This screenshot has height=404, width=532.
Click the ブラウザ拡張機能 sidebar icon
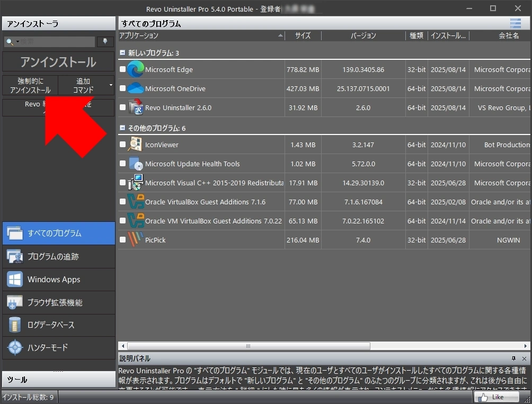[x=15, y=302]
